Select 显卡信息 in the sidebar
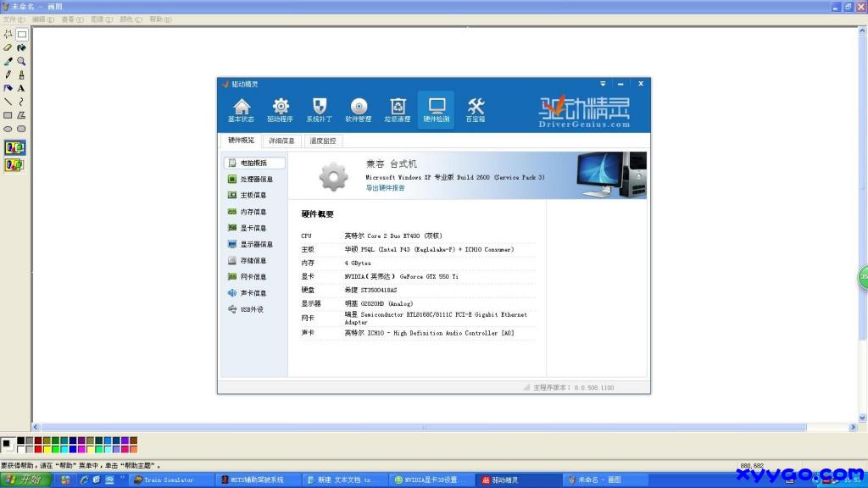Viewport: 868px width, 488px height. click(x=253, y=228)
